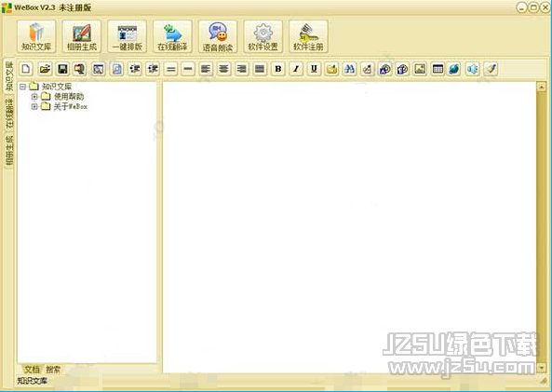
Task: Save with the floppy disk icon
Action: (62, 69)
